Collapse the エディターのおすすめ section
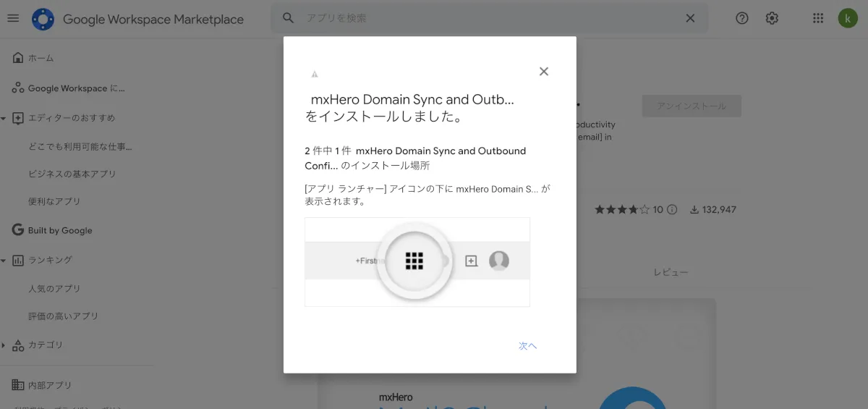This screenshot has height=409, width=868. click(x=4, y=118)
